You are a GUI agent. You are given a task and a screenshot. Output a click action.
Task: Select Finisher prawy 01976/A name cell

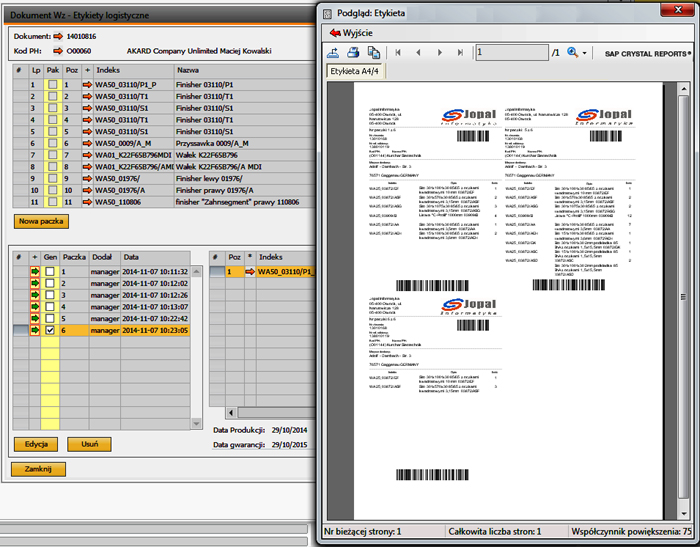pos(245,190)
